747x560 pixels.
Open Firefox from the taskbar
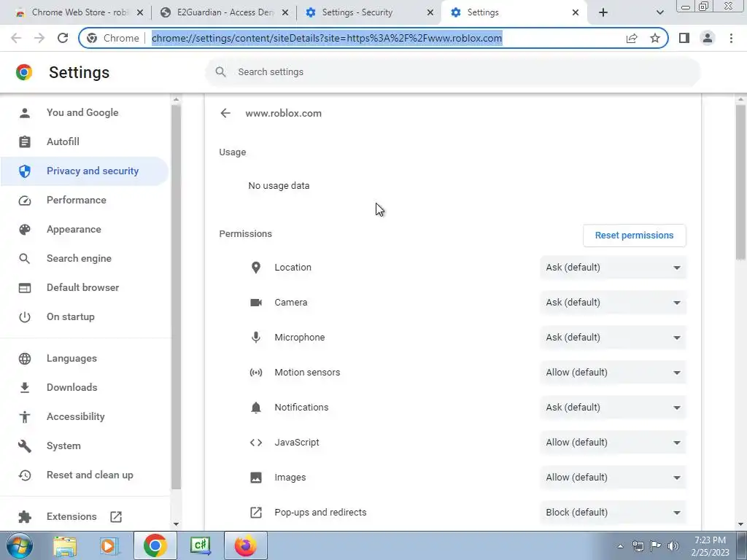point(245,545)
